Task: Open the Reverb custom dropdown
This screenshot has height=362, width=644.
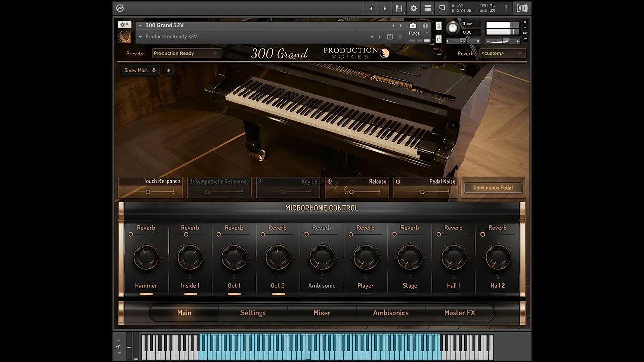Action: click(502, 53)
